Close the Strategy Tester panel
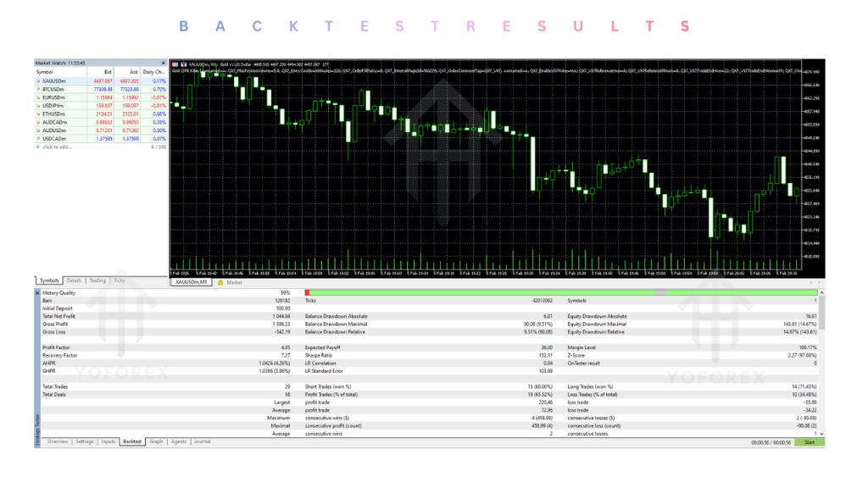 pos(37,292)
